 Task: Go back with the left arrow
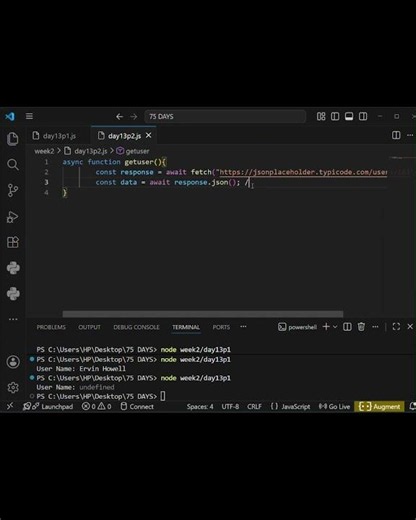(119, 116)
